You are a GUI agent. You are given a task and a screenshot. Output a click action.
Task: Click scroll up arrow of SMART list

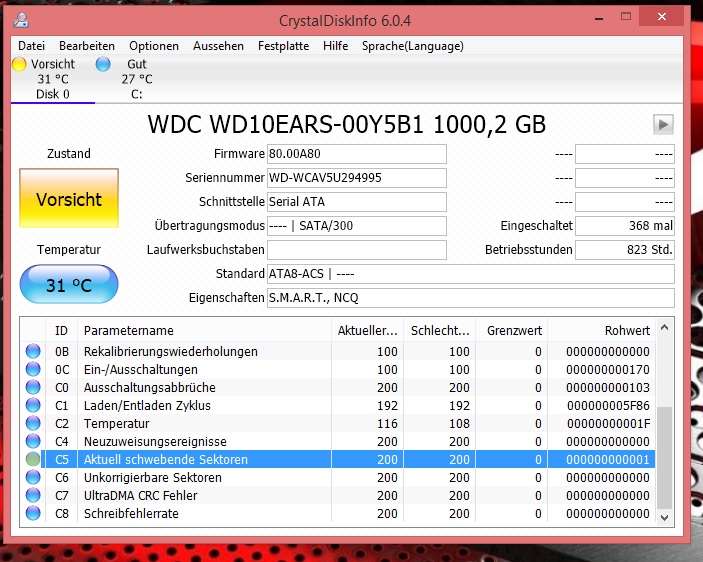pyautogui.click(x=664, y=328)
